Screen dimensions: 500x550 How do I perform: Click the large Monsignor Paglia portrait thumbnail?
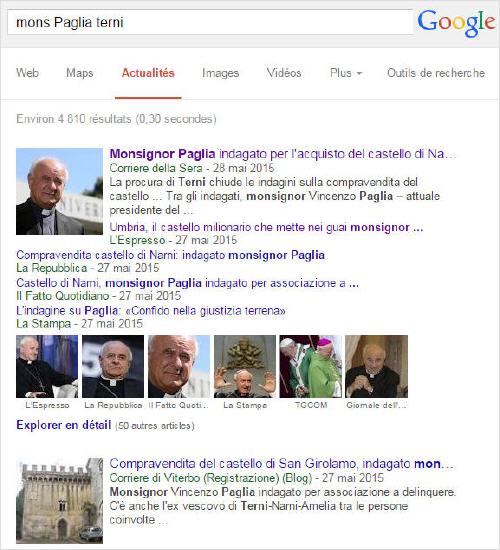coord(59,191)
